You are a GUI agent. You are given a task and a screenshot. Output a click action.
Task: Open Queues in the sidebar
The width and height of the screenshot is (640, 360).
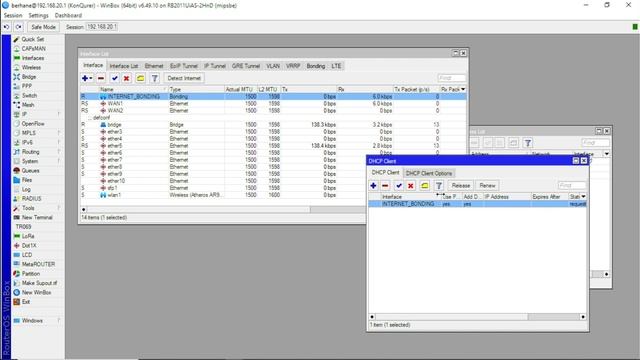(x=30, y=171)
